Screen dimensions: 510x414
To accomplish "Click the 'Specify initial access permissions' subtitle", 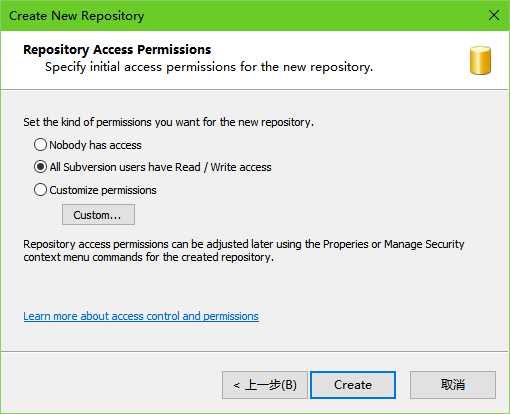I will tap(209, 67).
